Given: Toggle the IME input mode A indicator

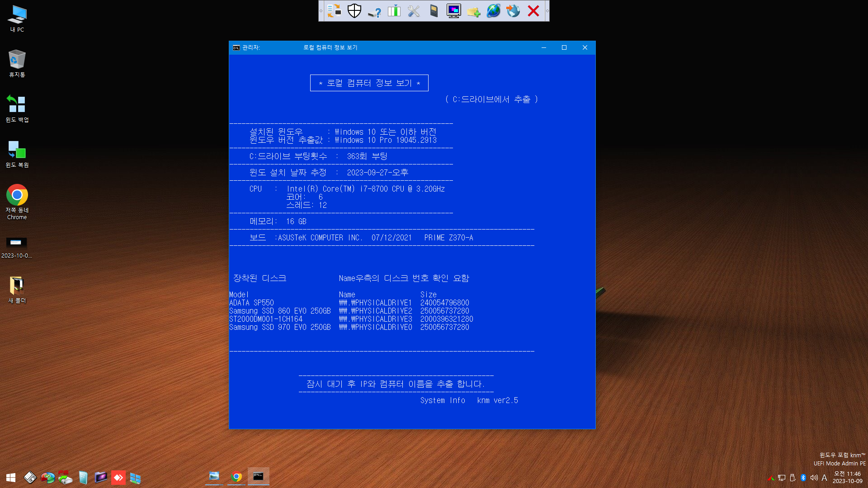Looking at the screenshot, I should (x=825, y=478).
